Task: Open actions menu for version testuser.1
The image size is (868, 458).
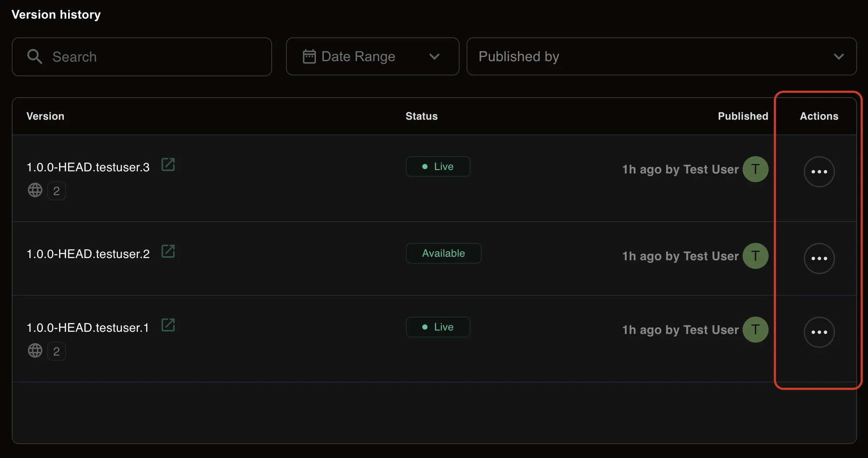Action: [x=819, y=332]
